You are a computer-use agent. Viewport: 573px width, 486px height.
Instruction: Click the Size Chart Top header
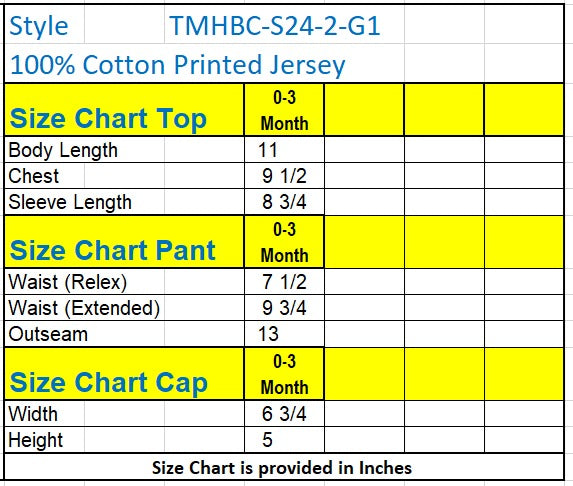click(x=124, y=110)
